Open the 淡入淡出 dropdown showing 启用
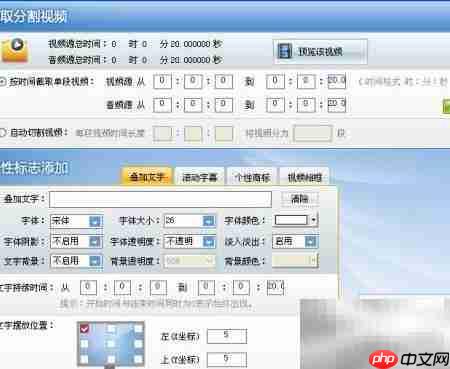The image size is (450, 369). click(295, 241)
